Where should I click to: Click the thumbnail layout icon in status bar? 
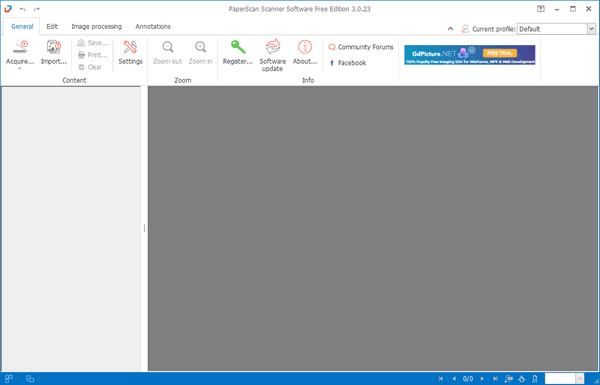tap(8, 379)
